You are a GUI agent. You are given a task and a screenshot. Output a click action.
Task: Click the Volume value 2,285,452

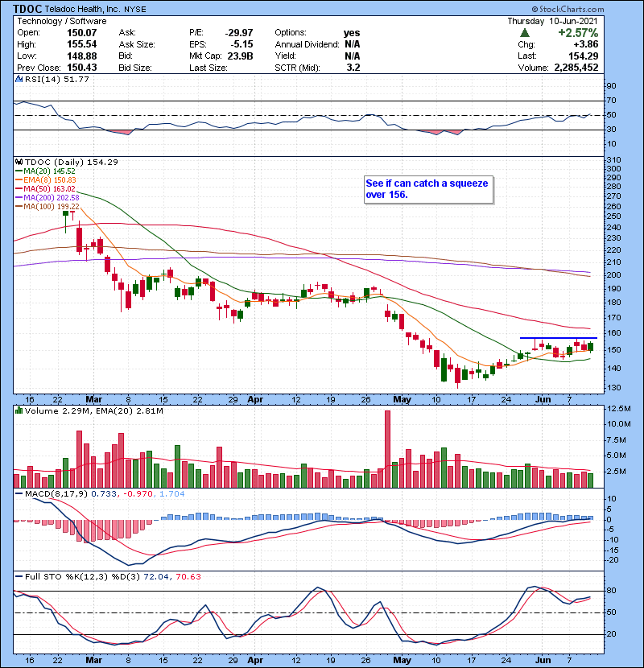coord(576,68)
